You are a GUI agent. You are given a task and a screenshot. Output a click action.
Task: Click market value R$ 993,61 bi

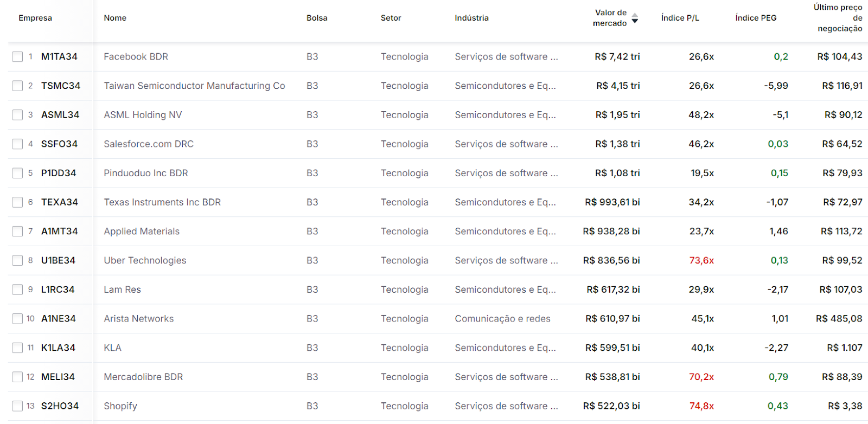pyautogui.click(x=612, y=202)
